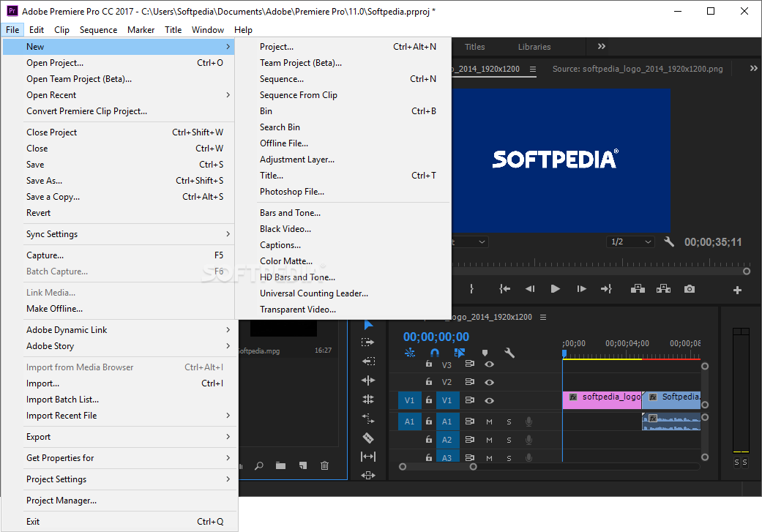Click the Find magnifier in Project panel
The height and width of the screenshot is (532, 762).
259,465
